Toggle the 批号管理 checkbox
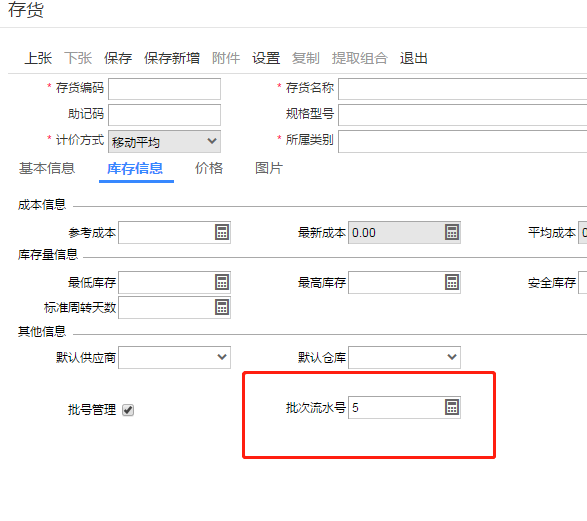 (x=128, y=410)
